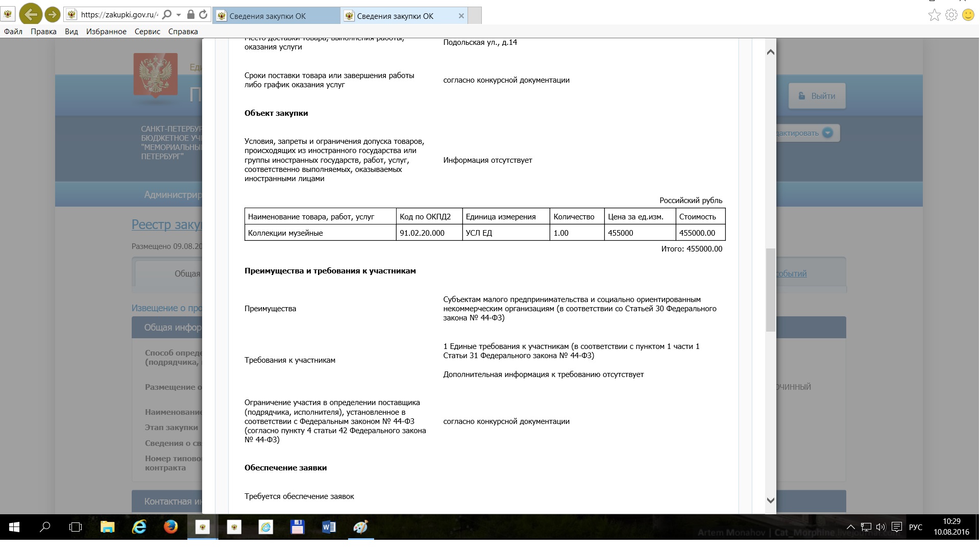Open the Справка menu
Screen dimensions: 980x551
click(183, 32)
